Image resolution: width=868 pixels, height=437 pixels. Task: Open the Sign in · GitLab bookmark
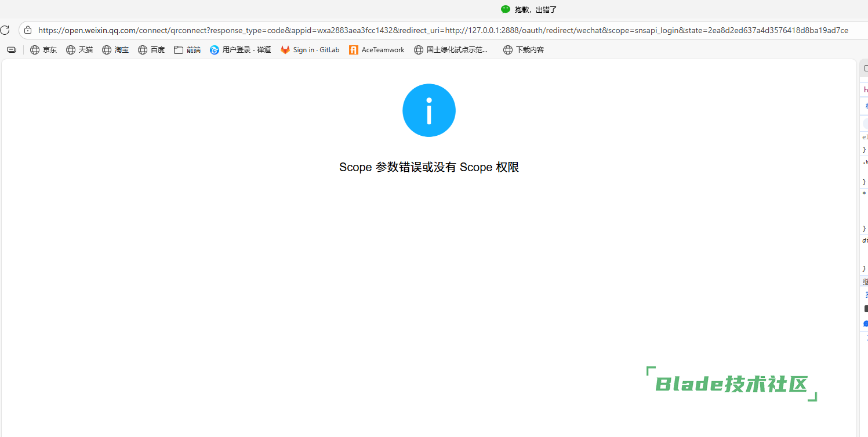310,50
